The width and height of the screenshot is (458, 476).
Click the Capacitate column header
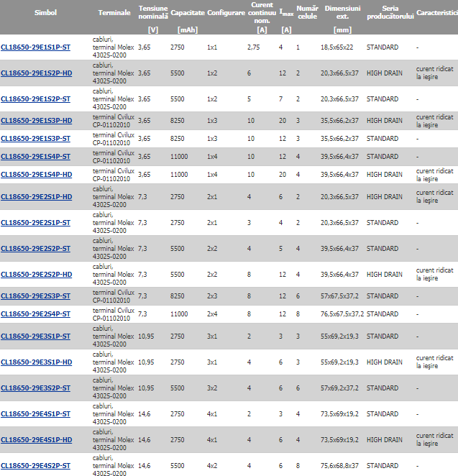[x=187, y=13]
